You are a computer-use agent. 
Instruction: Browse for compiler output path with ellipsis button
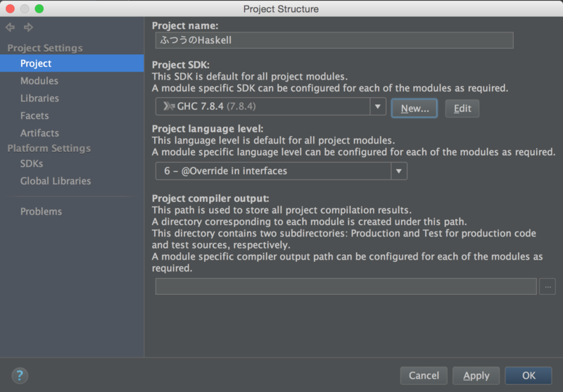tap(548, 286)
